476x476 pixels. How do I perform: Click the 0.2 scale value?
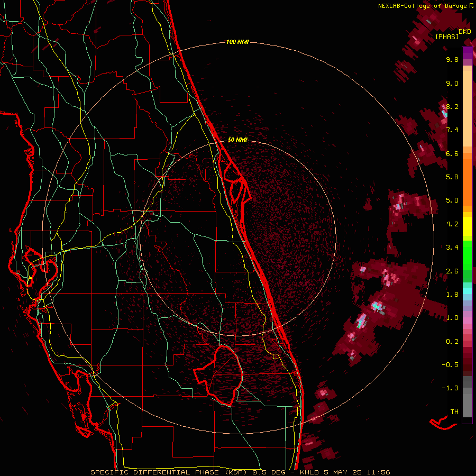click(x=452, y=341)
